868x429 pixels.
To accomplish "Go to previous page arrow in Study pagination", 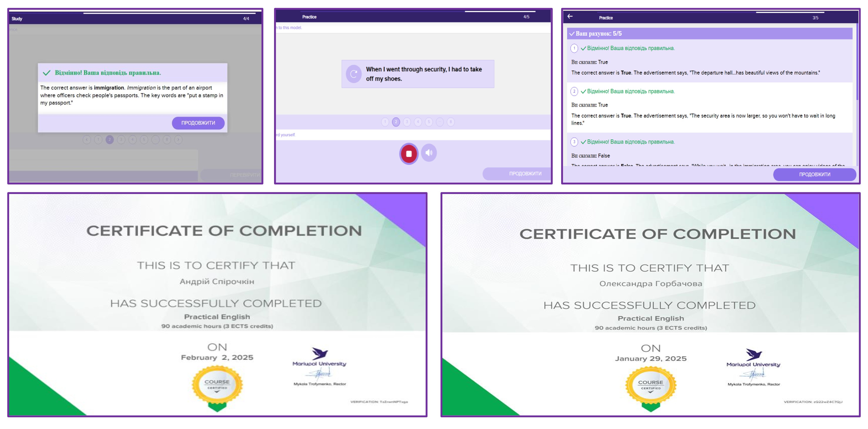I will [87, 140].
